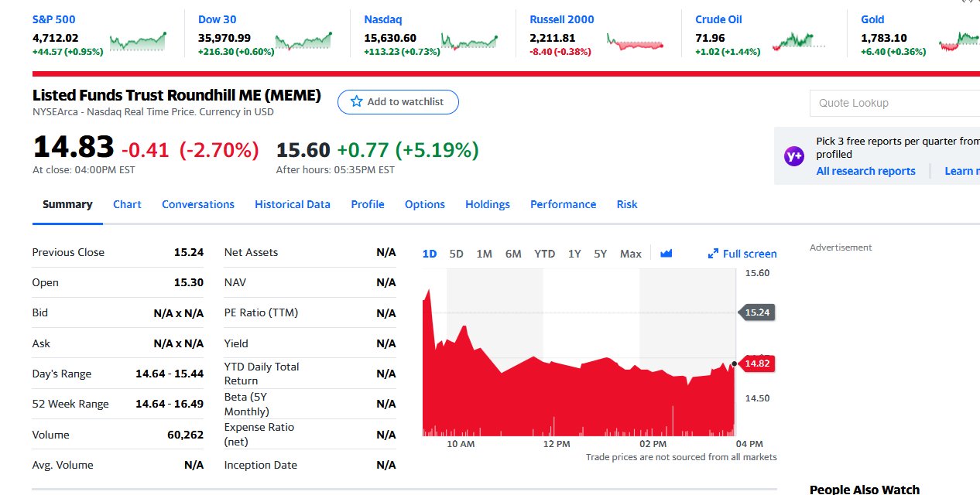
Task: Show the YTD chart range
Action: coord(545,254)
